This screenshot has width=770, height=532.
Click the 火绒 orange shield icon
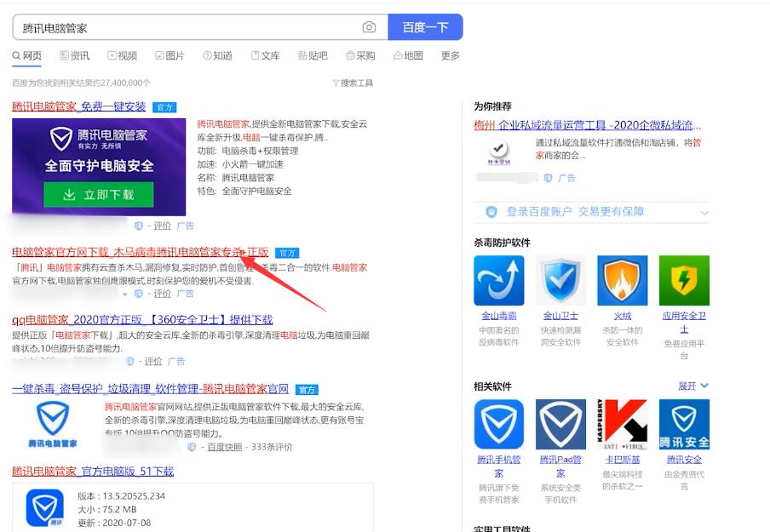point(622,280)
